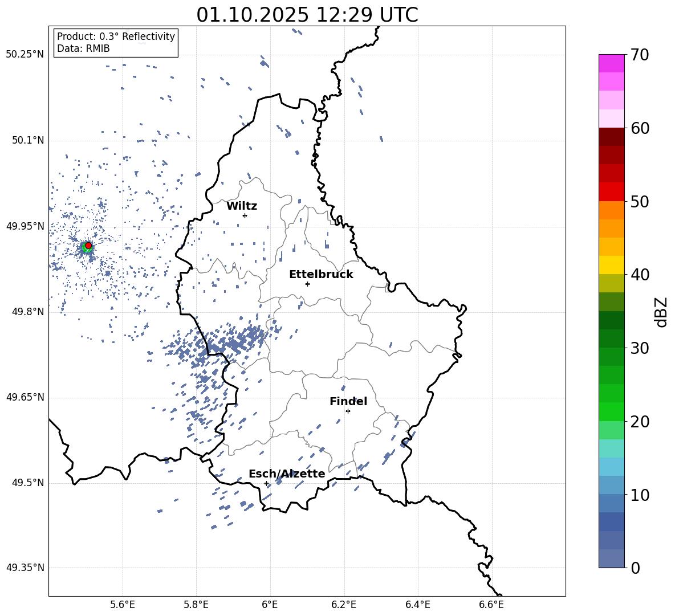Click the cross marker below Ettelbruck
Viewport: 675px width, 616px height.
tap(307, 284)
